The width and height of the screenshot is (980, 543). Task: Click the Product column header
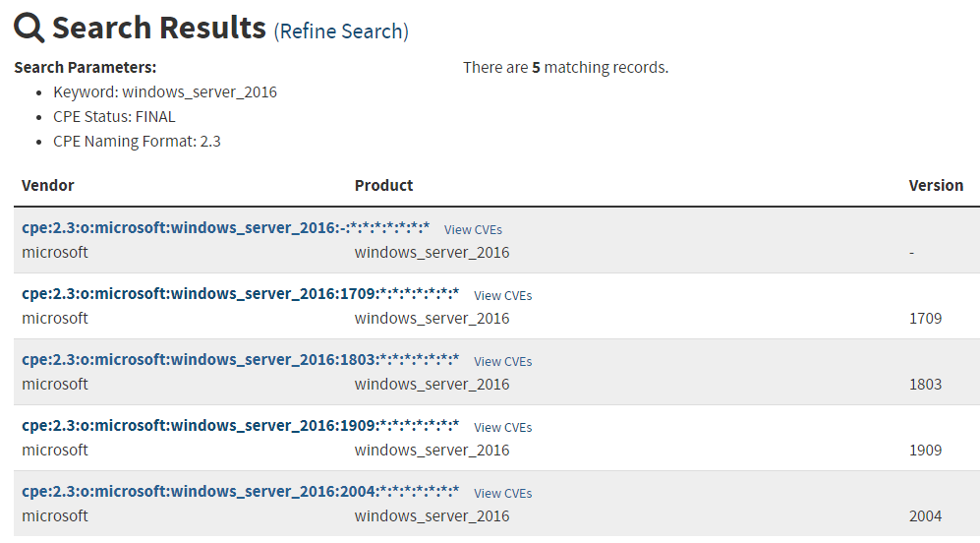383,185
